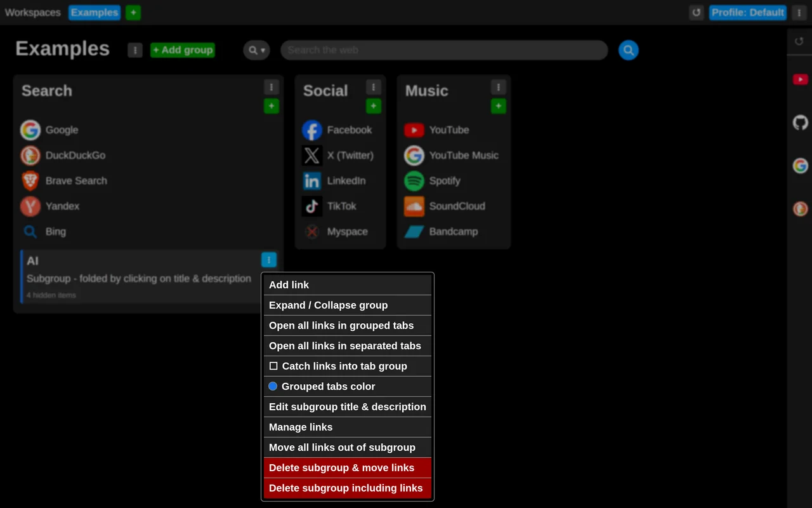This screenshot has height=508, width=812.
Task: Choose Delete subgroup including links
Action: coord(348,488)
